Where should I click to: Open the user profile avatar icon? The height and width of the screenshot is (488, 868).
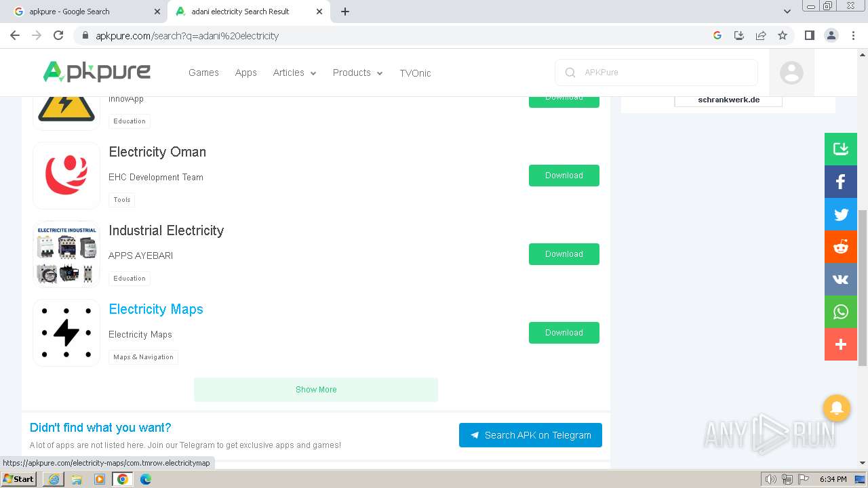791,73
